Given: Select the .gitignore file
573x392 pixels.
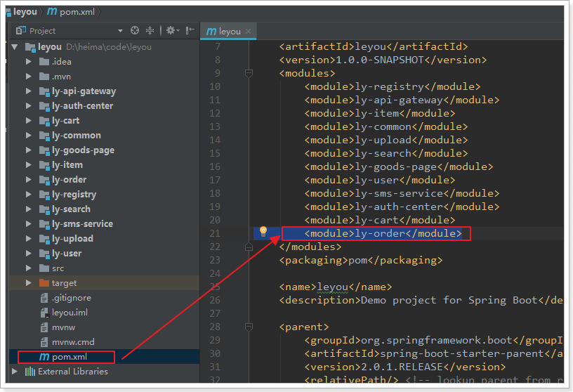Looking at the screenshot, I should tap(71, 298).
